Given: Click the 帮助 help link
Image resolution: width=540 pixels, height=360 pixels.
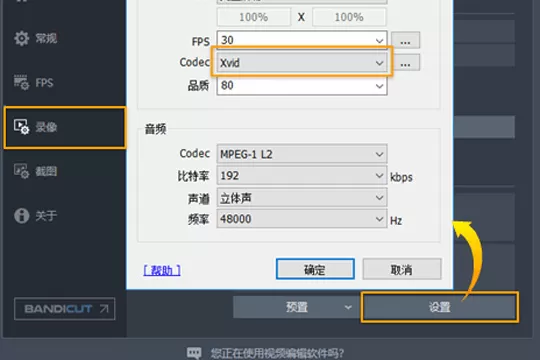Looking at the screenshot, I should pyautogui.click(x=162, y=270).
